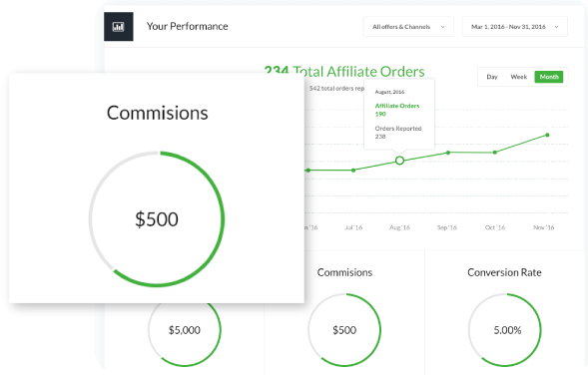This screenshot has height=375, width=588.
Task: Click the bar chart performance icon
Action: 119,27
